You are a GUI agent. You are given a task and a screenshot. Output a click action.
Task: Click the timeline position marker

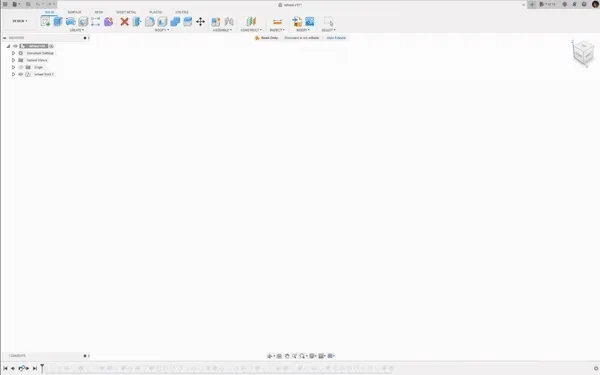tap(42, 368)
